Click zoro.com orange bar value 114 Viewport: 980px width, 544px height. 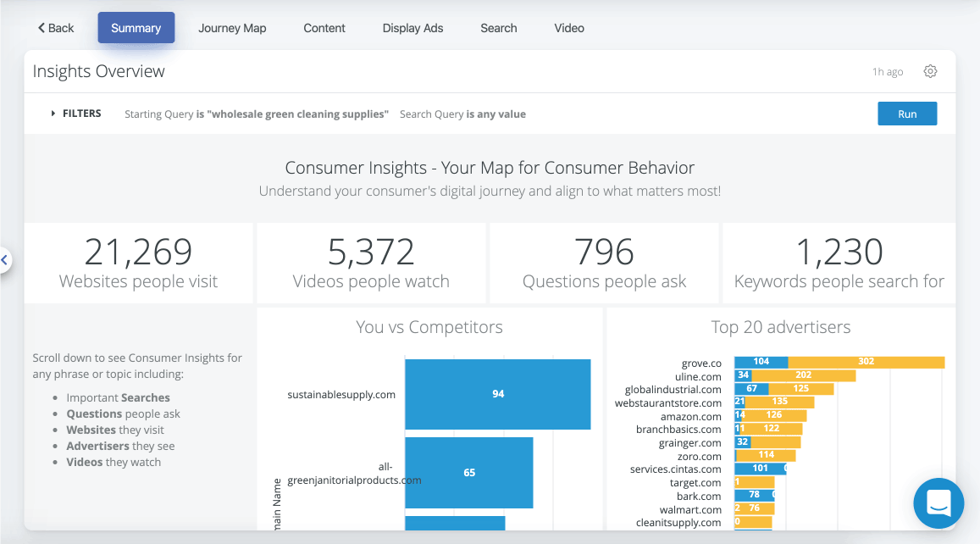tap(767, 455)
